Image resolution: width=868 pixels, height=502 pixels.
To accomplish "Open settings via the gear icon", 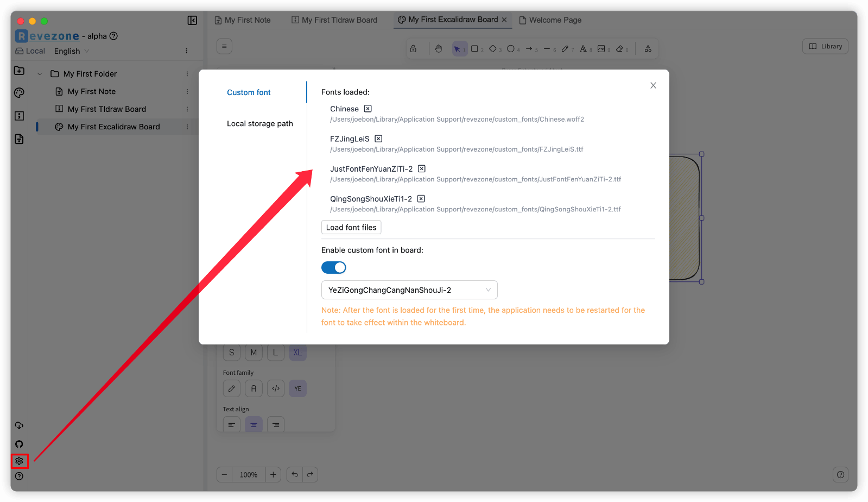I will 19,461.
